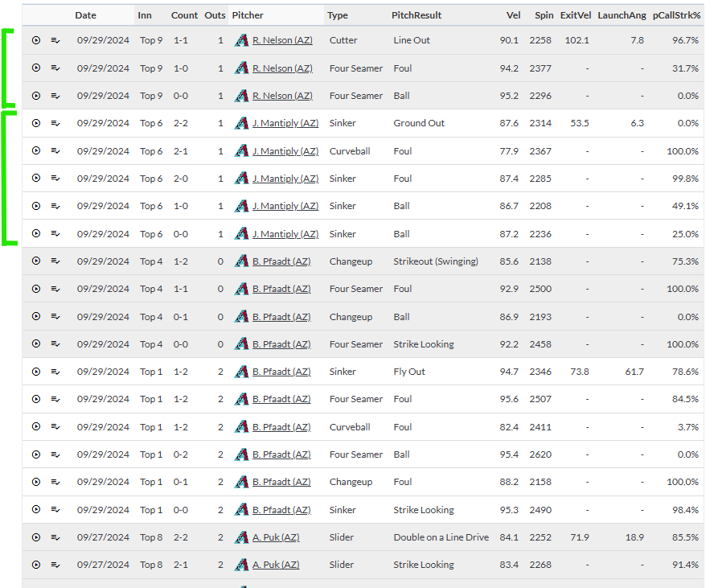
Task: Sort pitches by the Date column header
Action: pyautogui.click(x=85, y=15)
